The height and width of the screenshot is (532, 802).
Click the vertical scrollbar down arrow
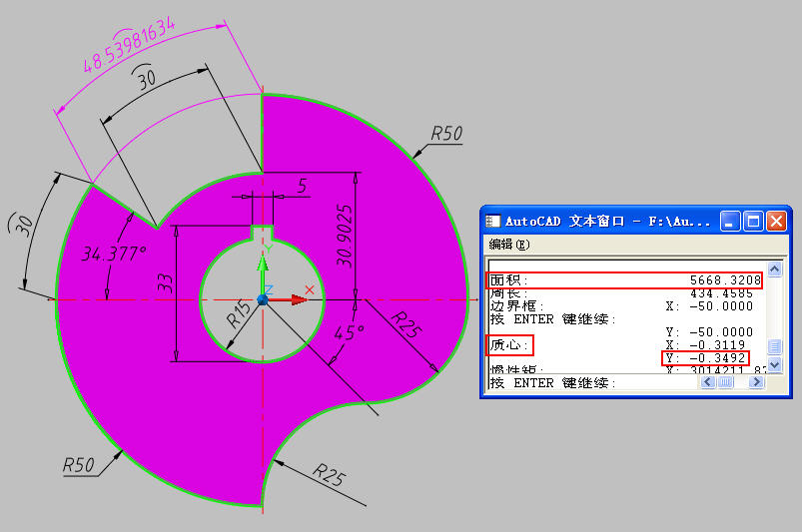pyautogui.click(x=775, y=365)
